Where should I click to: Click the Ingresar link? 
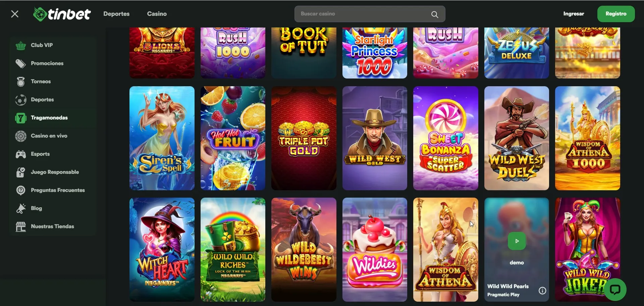point(574,14)
